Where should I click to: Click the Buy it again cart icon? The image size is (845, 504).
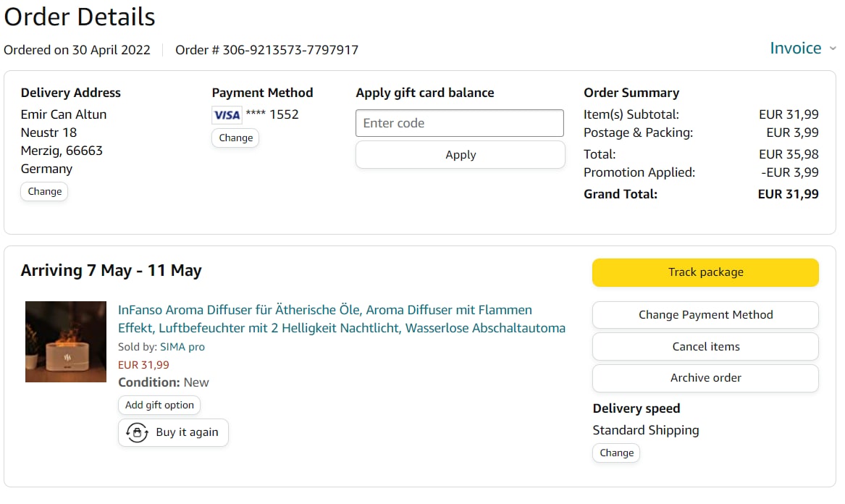(x=137, y=432)
